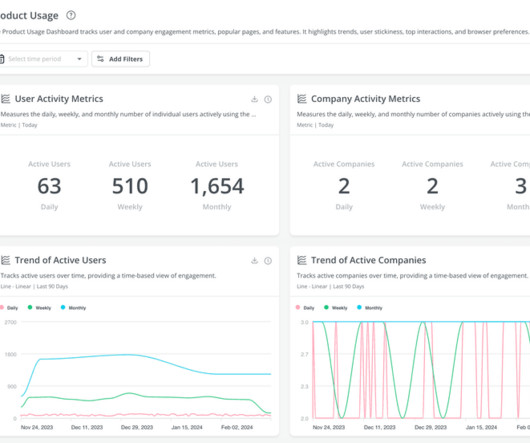Click the weekly active companies value 2
Viewport: 530px width, 443px height.
click(x=432, y=186)
